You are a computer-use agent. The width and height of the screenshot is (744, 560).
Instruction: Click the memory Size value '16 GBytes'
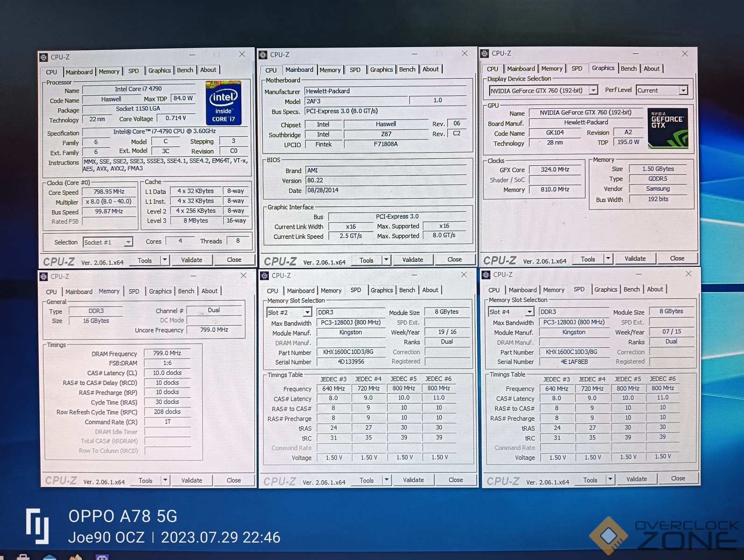[96, 321]
